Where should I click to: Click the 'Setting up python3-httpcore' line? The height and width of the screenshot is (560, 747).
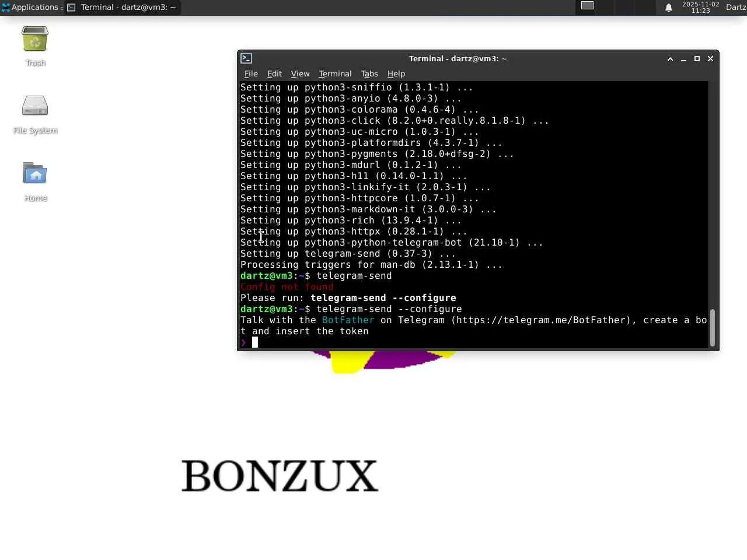tap(360, 198)
